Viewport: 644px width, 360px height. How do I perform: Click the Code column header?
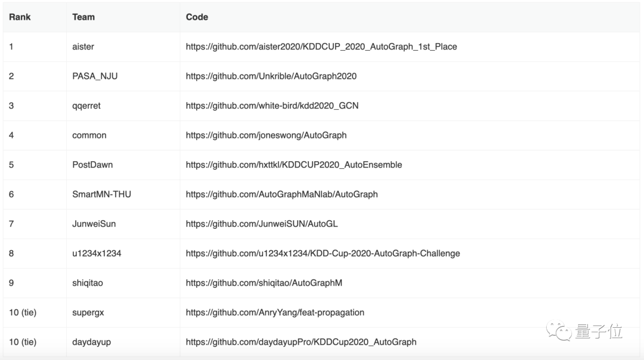[x=197, y=17]
